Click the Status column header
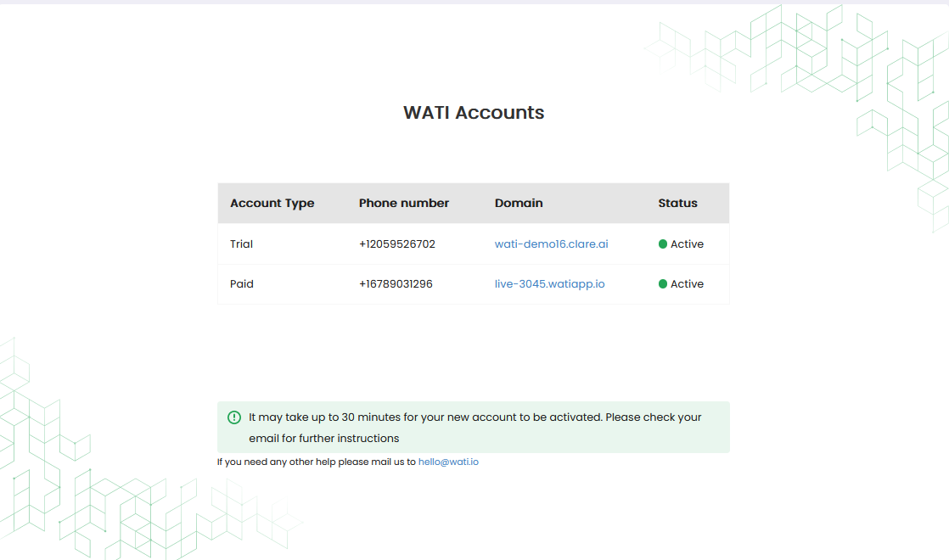Image resolution: width=949 pixels, height=560 pixels. click(x=677, y=203)
